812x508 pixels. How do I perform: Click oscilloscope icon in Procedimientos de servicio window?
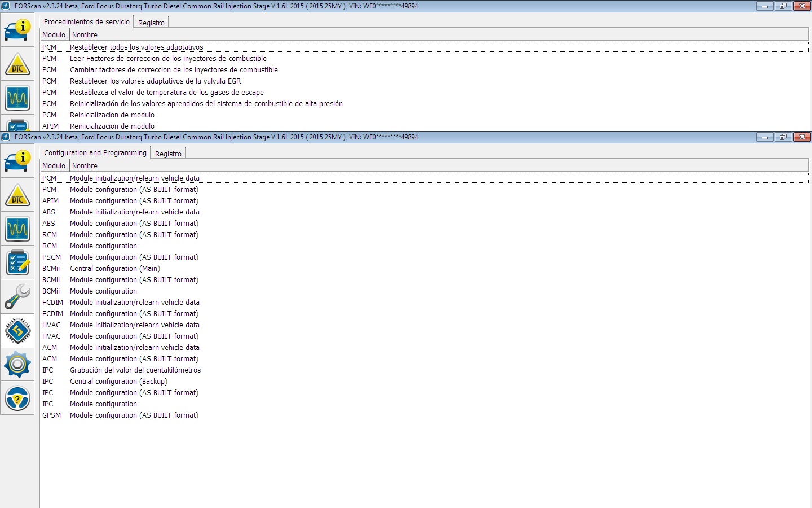(17, 98)
